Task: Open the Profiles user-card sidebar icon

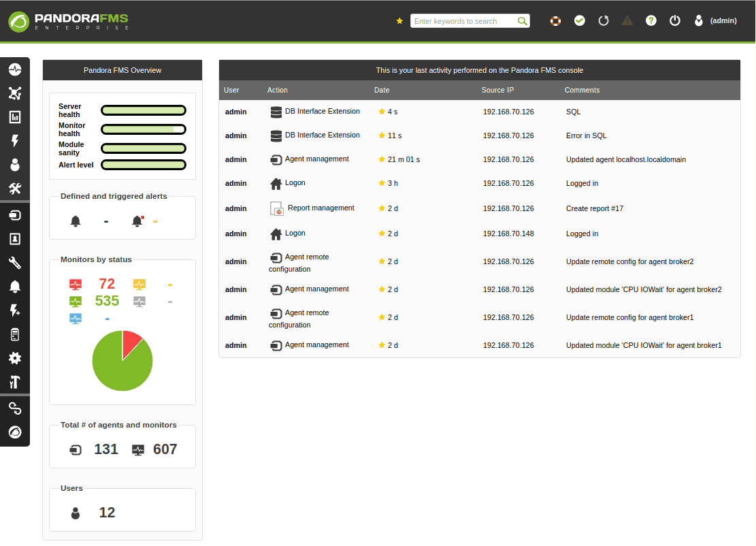Action: pos(15,239)
